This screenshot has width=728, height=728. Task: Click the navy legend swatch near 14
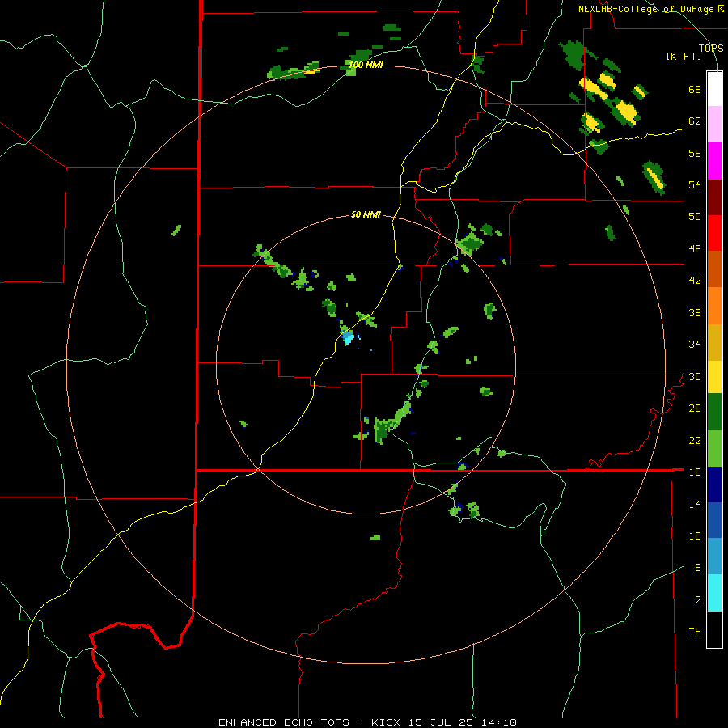click(714, 485)
